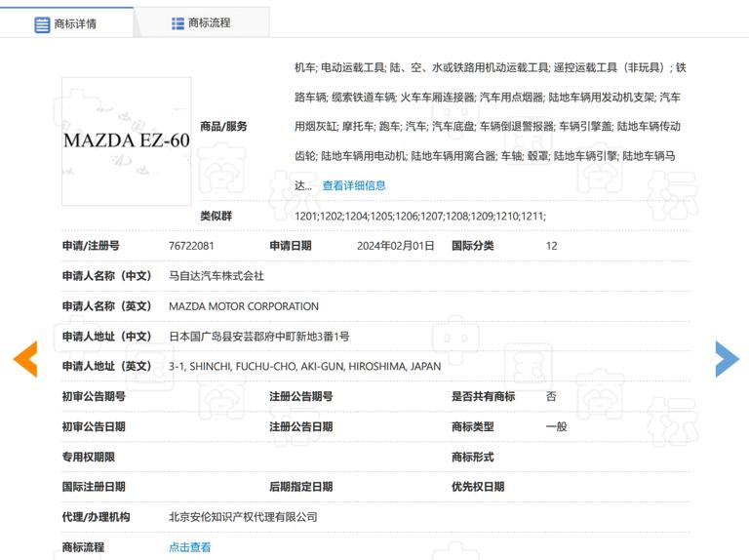
Task: Select the goods description beginning 机车; 电动运载工具
Action: pyautogui.click(x=491, y=126)
